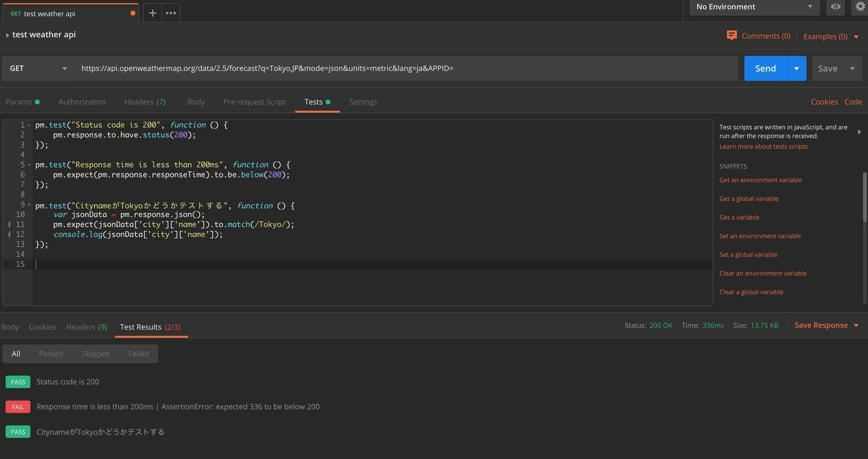Collapse code fold arrow at line 9
This screenshot has height=459, width=868.
29,205
